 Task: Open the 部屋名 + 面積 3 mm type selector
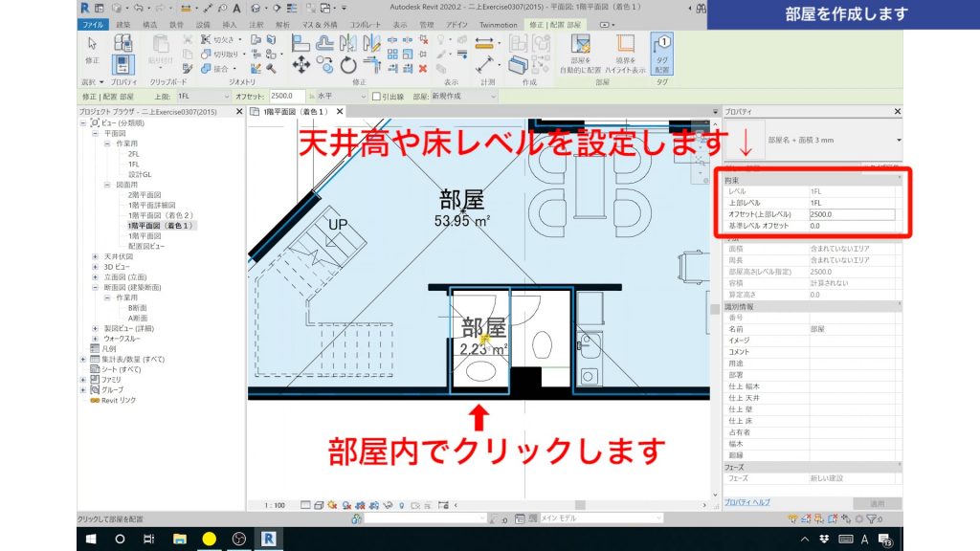(833, 140)
